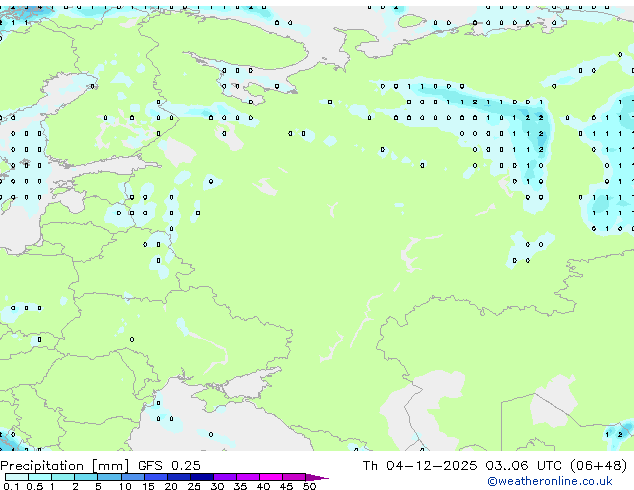Screen dimensions: 634x490
Task: Pick the 35–40 mm violet legend swatch
Action: 247,477
